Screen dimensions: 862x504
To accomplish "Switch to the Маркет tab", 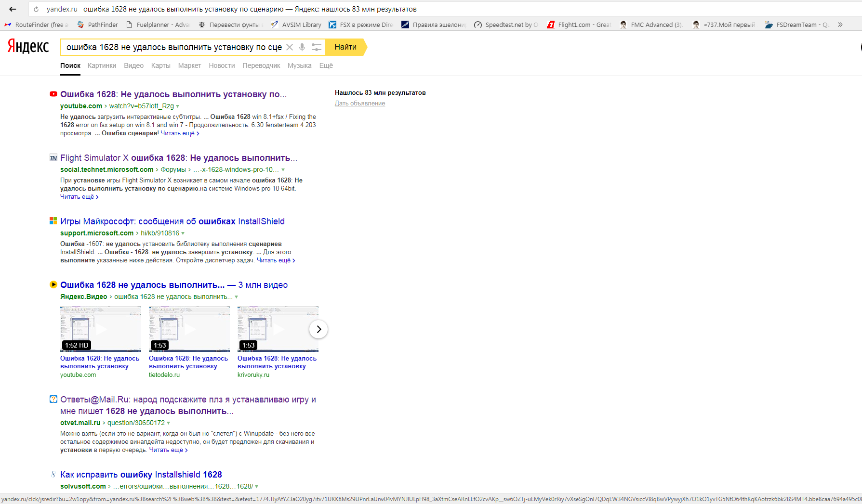I will 189,65.
